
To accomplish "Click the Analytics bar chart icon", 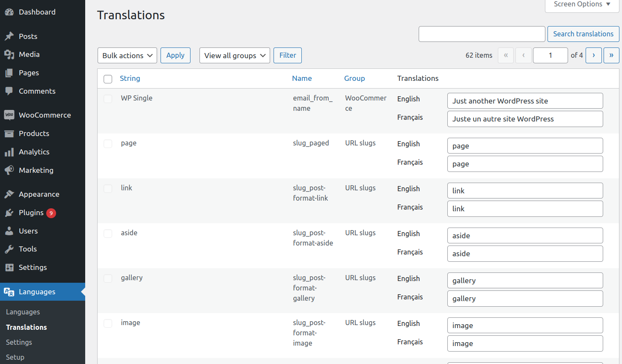I will (x=9, y=152).
